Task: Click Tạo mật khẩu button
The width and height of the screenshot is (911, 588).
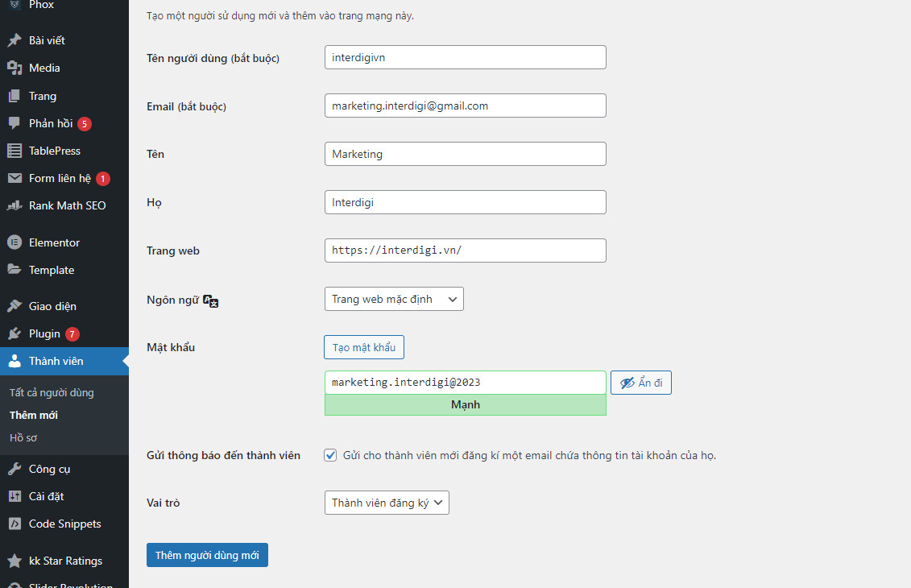Action: [x=364, y=347]
